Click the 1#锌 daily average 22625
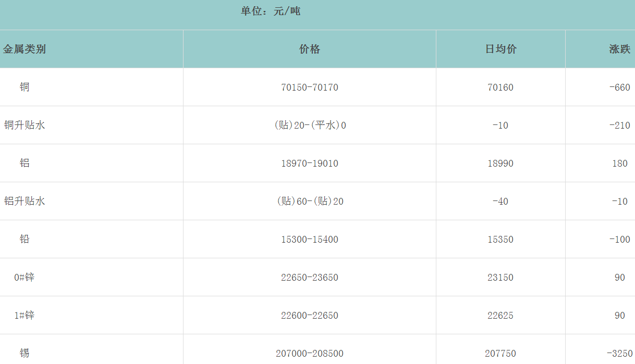Viewport: 635px width, 364px height. tap(500, 316)
